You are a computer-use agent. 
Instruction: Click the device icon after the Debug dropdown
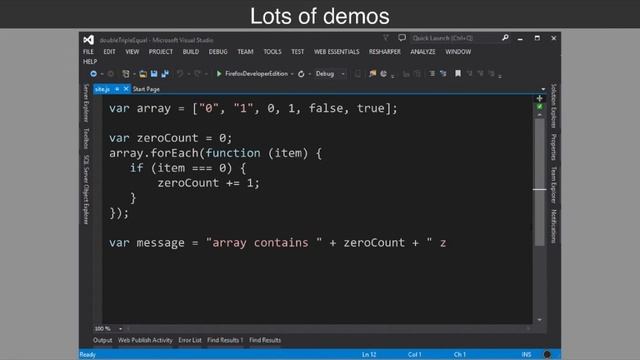tap(358, 74)
